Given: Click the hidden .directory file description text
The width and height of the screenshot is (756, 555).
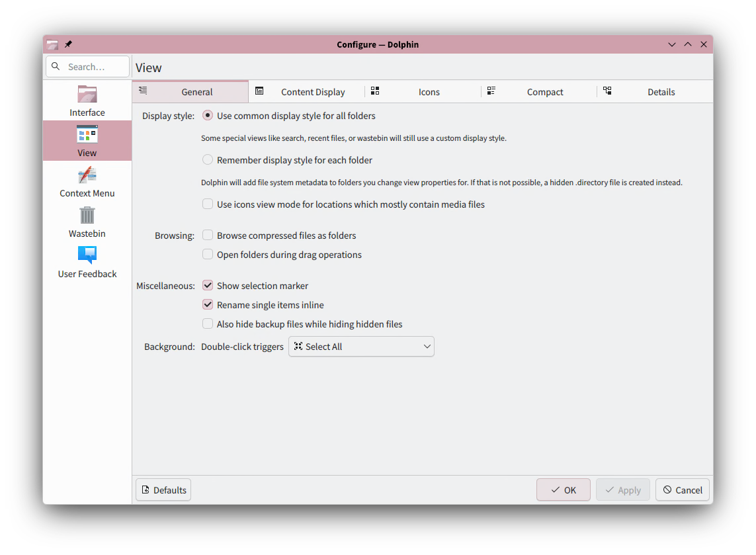Looking at the screenshot, I should coord(442,183).
